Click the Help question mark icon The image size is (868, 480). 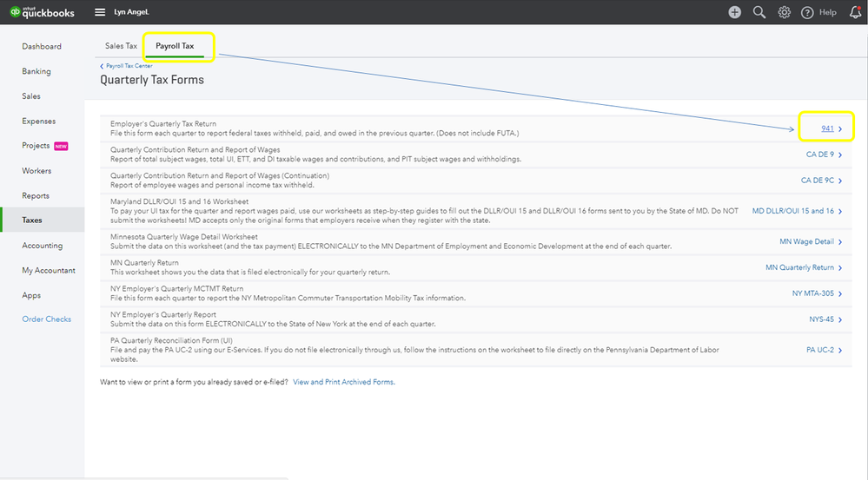[x=807, y=12]
